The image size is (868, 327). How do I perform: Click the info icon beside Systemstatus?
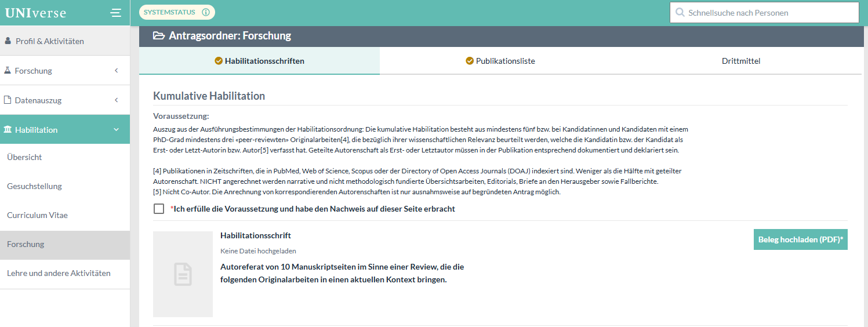[x=205, y=12]
